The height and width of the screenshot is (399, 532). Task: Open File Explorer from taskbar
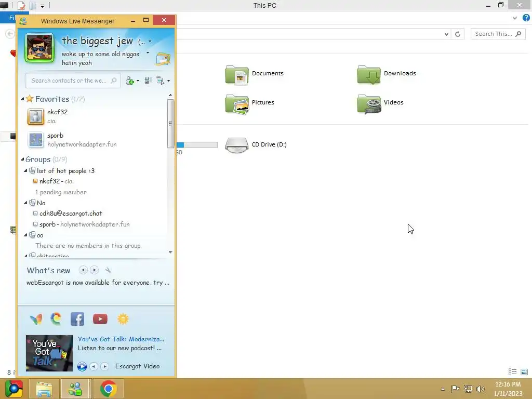44,389
